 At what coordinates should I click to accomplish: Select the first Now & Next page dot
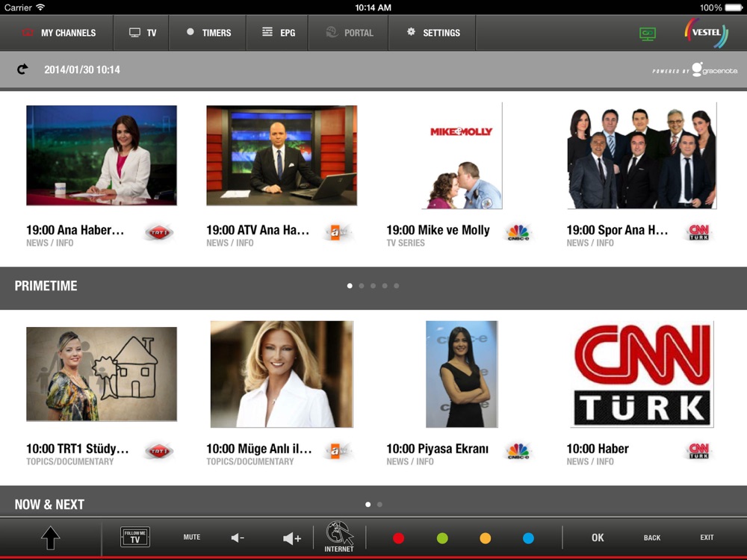pyautogui.click(x=368, y=504)
